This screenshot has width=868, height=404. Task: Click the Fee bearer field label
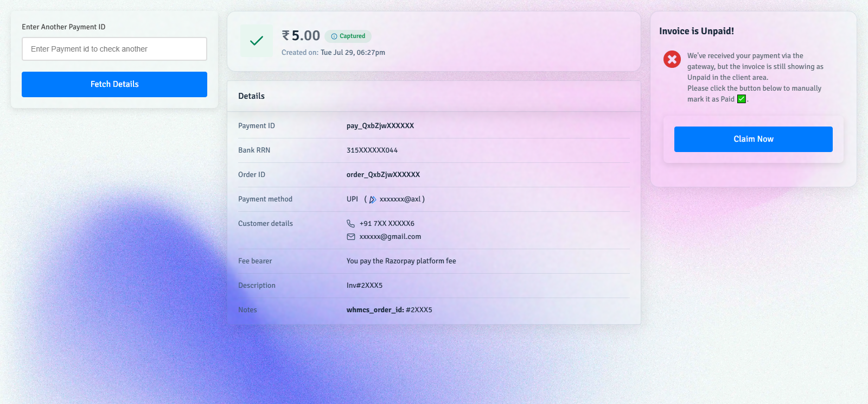255,261
